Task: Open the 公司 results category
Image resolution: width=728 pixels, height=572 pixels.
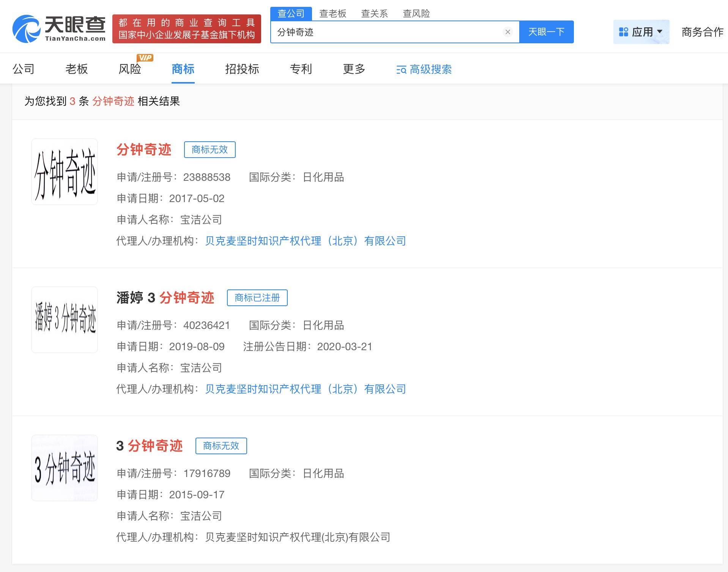Action: click(x=24, y=69)
